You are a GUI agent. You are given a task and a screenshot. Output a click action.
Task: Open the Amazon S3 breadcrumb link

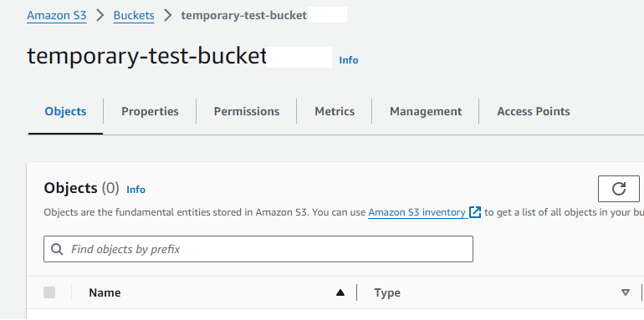57,16
